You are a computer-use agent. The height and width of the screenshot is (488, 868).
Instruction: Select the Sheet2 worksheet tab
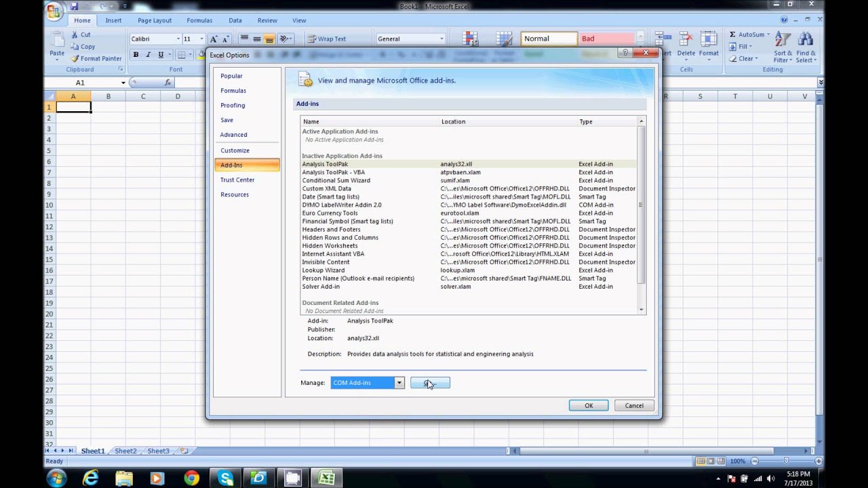coord(125,451)
